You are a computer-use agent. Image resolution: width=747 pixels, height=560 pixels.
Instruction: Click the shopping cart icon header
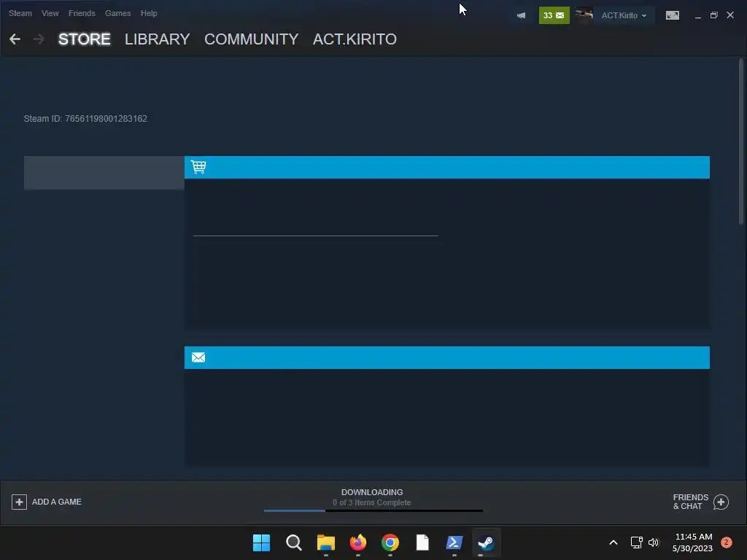click(198, 167)
